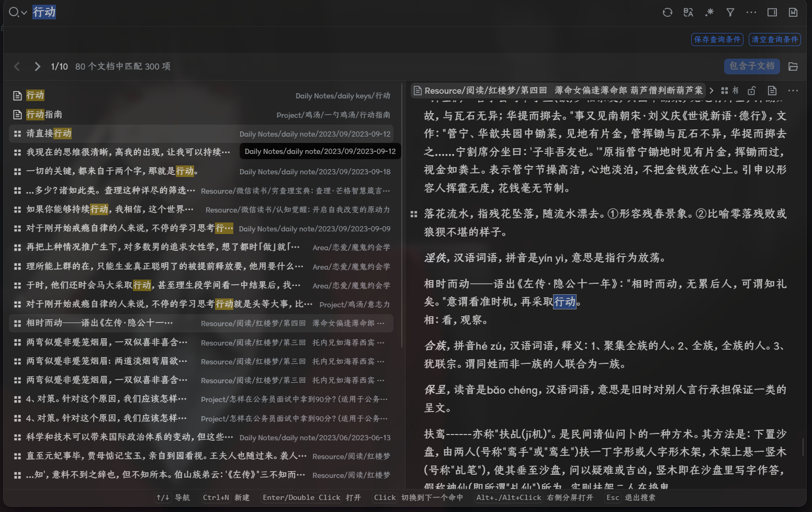Click the document icon in preview header
812x512 pixels.
coord(772,91)
